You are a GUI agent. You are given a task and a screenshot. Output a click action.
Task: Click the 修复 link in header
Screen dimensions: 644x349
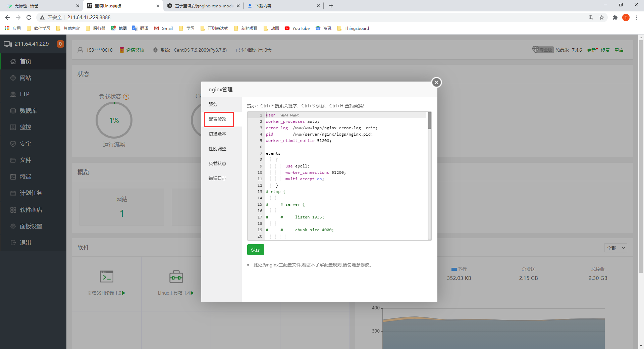[x=605, y=50]
